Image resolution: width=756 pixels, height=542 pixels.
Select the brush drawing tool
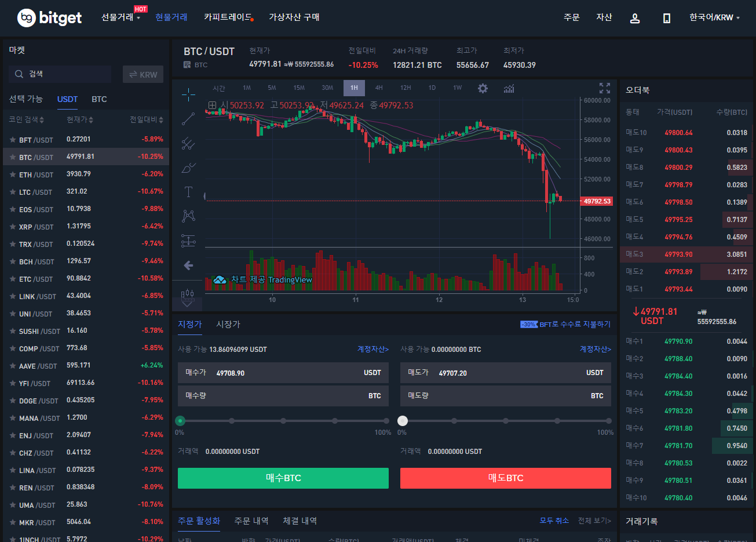pyautogui.click(x=188, y=168)
